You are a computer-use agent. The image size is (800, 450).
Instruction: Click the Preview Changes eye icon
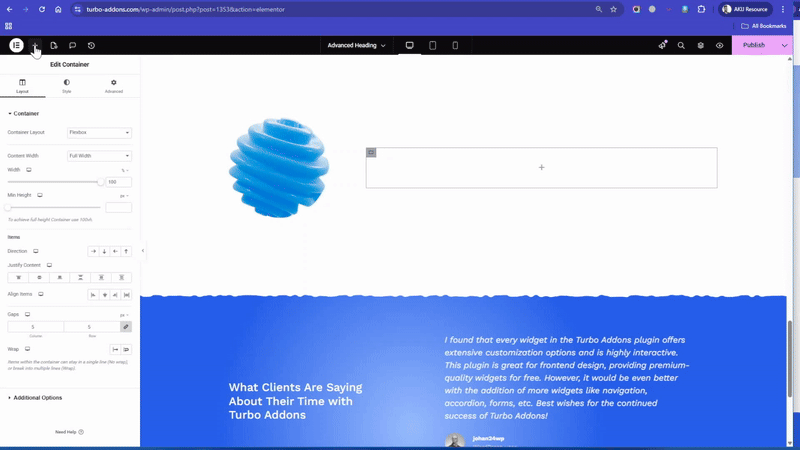click(719, 45)
